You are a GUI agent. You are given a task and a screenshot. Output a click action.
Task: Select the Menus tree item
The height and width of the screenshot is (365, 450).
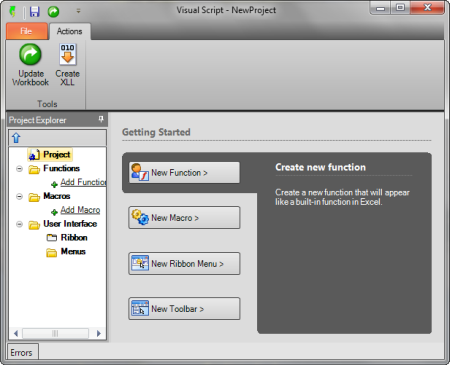pyautogui.click(x=73, y=252)
